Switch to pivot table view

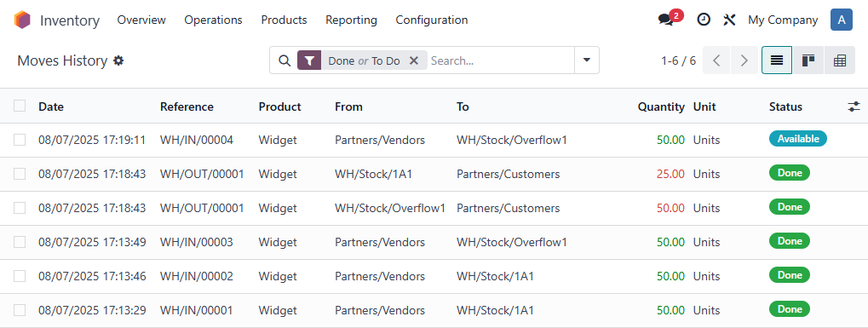pos(840,60)
